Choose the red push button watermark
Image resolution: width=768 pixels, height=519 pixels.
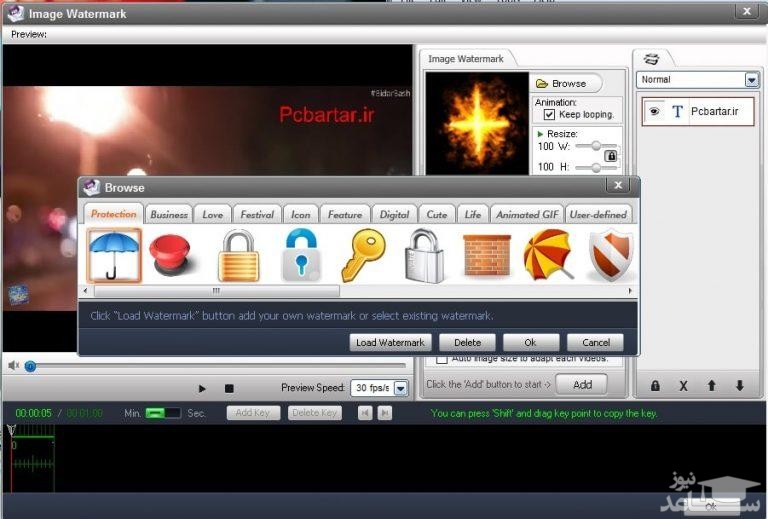175,256
